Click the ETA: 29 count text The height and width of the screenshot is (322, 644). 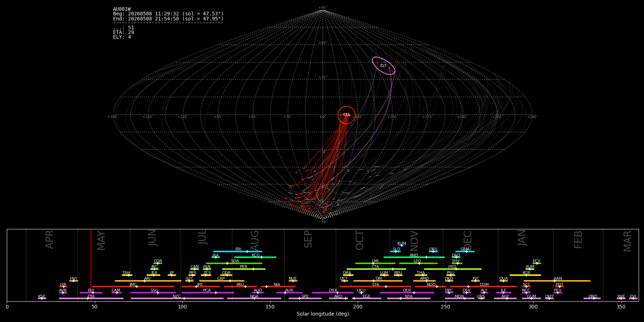[x=123, y=33]
